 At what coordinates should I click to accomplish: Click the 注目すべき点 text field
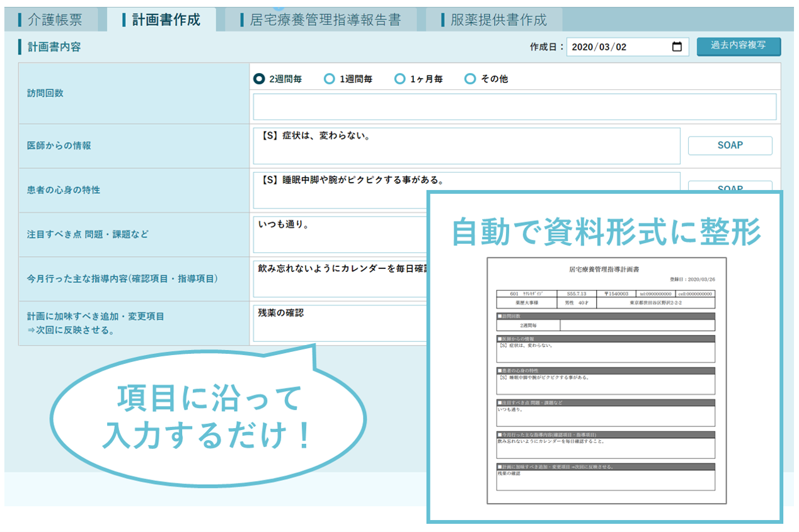point(340,234)
